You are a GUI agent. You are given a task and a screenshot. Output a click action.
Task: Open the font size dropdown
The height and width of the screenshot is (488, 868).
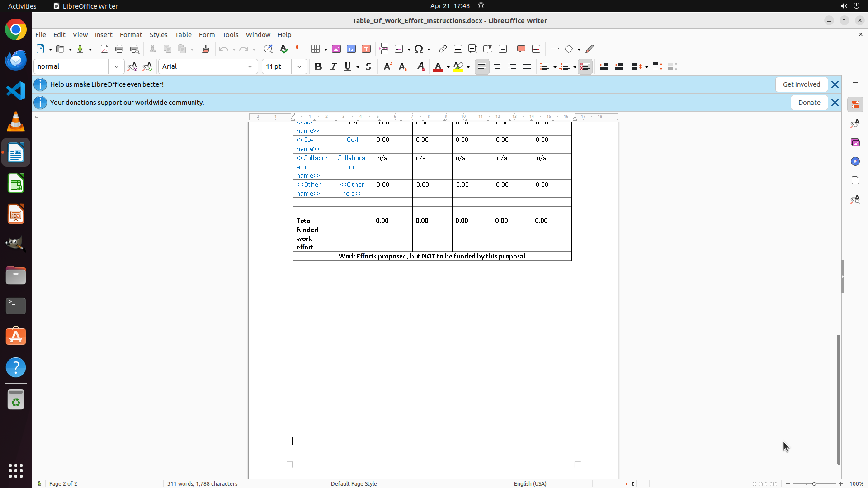click(x=299, y=67)
